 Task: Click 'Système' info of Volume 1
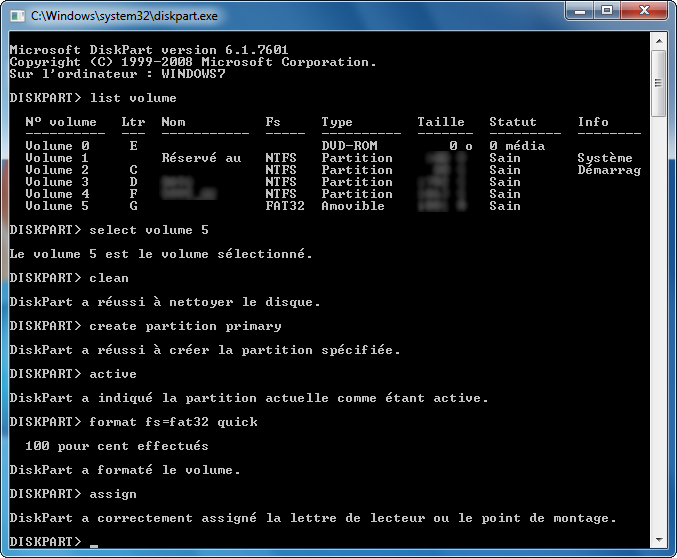click(x=605, y=158)
